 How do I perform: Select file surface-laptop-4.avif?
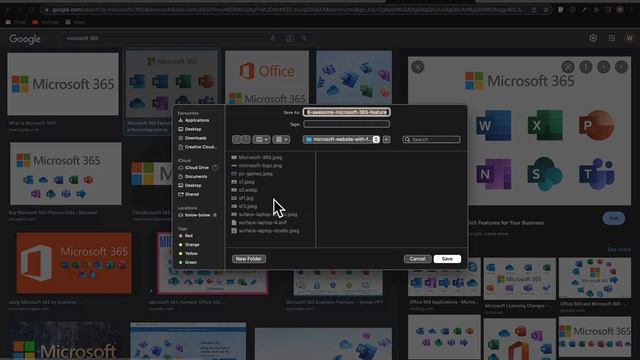(x=259, y=222)
